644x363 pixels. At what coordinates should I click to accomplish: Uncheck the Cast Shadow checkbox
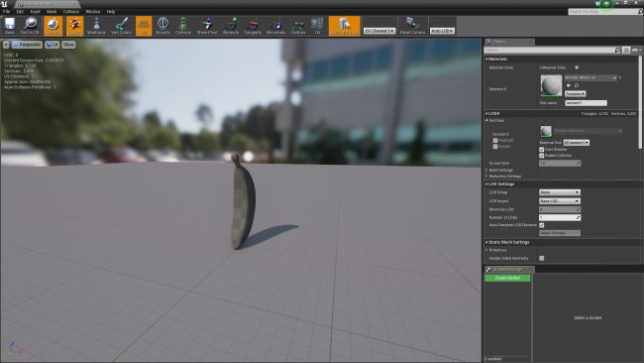[x=541, y=150]
